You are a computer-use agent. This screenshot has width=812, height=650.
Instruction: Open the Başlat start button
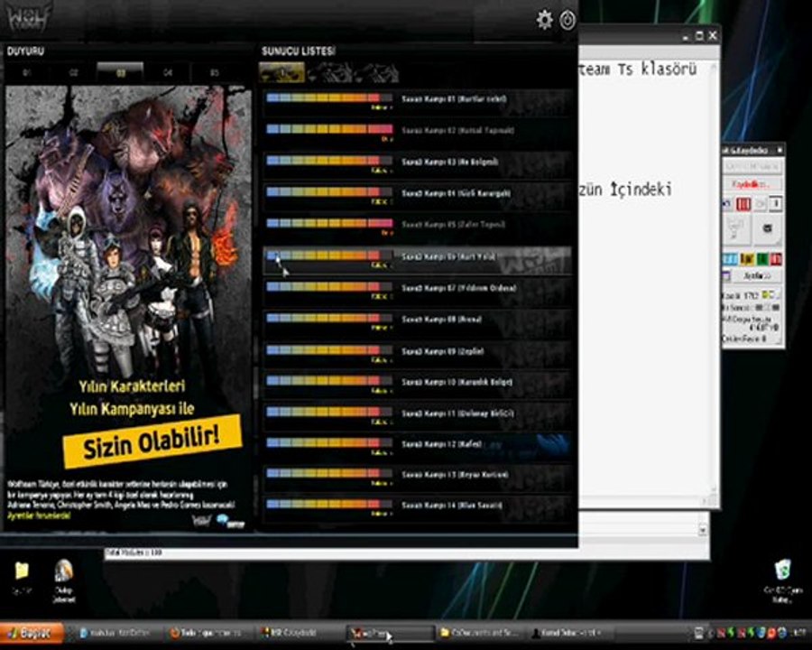[32, 634]
